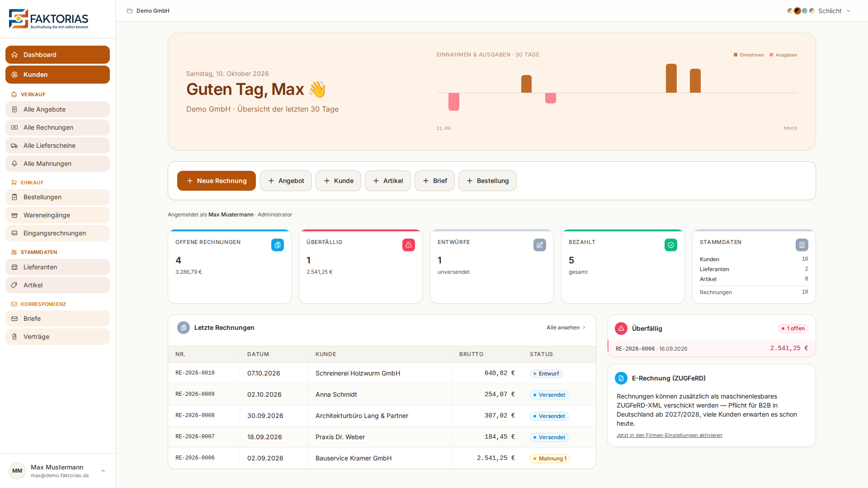The image size is (868, 488).
Task: Click the Einnahmen legend entry
Action: [x=749, y=55]
